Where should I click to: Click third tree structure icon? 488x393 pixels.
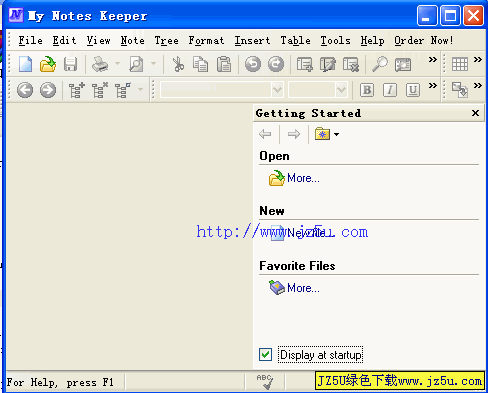(123, 90)
